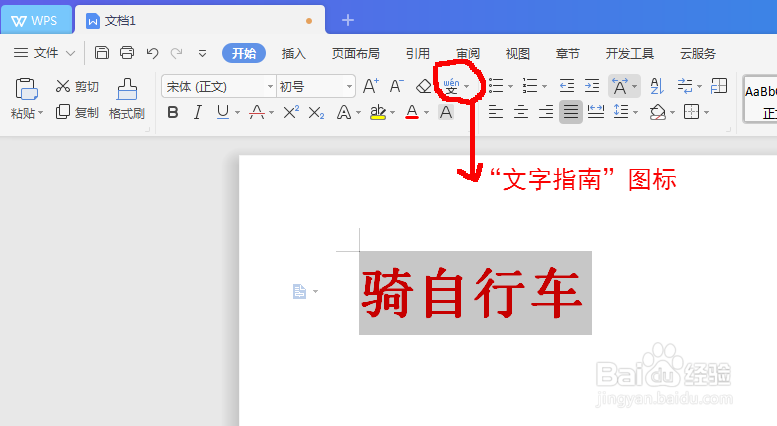Click the Paste clipboard icon
777x426 pixels.
click(x=26, y=89)
